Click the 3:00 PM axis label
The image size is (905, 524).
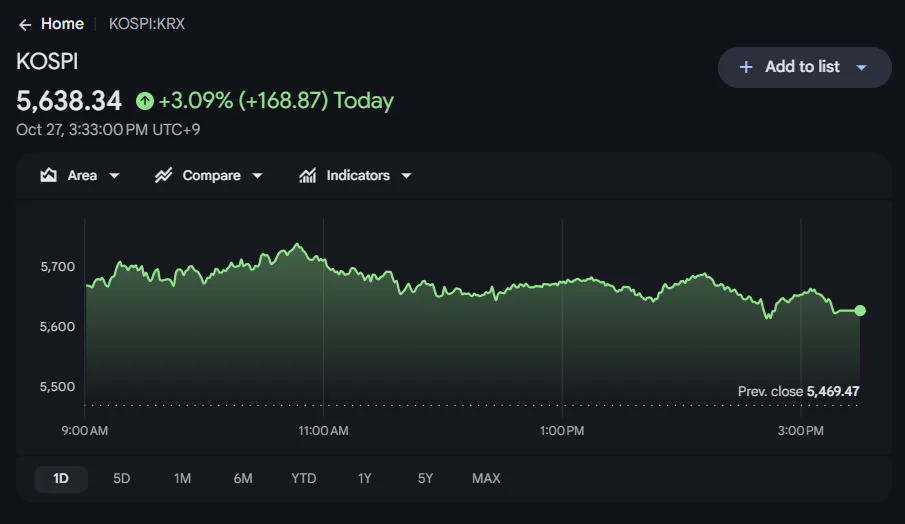(801, 431)
